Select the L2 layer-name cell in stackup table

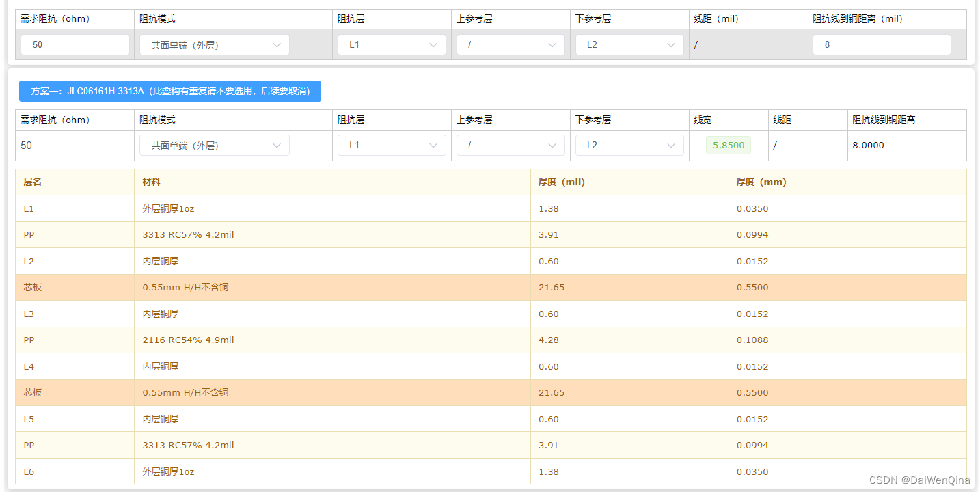pos(75,261)
